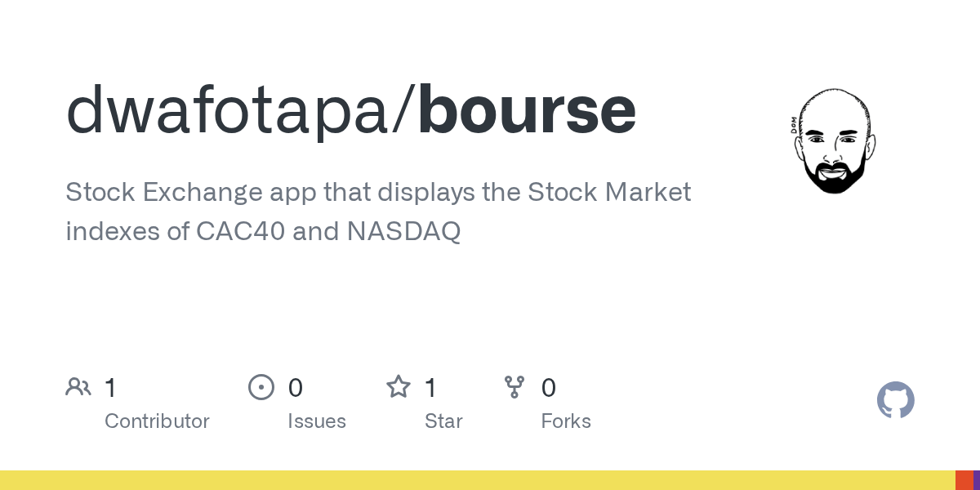Screen dimensions: 980x490
Task: Select the Forks label
Action: pyautogui.click(x=566, y=421)
